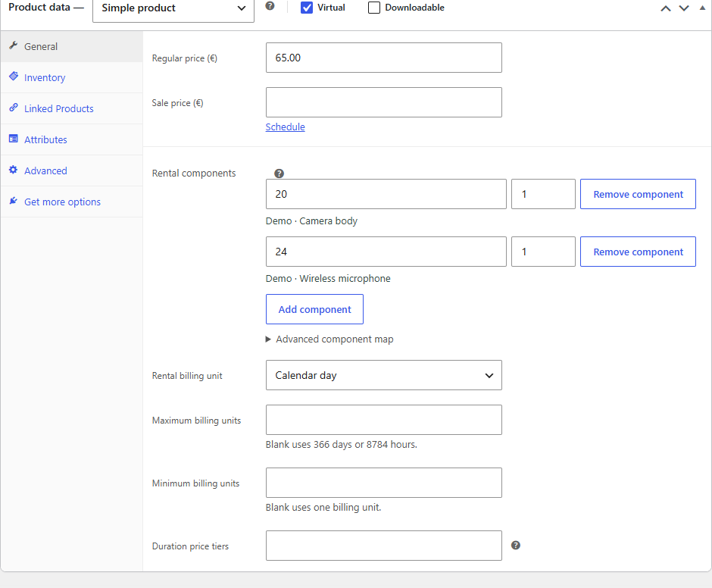Click the Rental components help icon
Viewport: 712px width, 588px height.
click(279, 174)
